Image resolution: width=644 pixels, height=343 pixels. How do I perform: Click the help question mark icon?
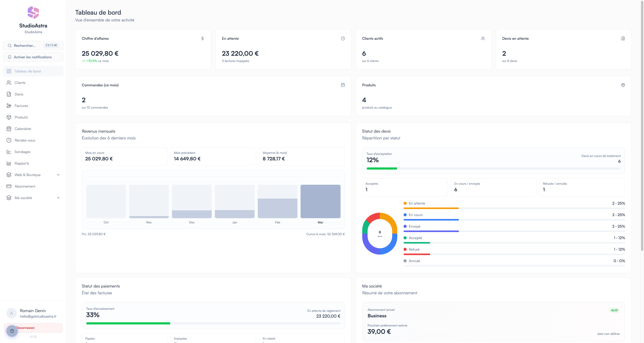[12, 331]
